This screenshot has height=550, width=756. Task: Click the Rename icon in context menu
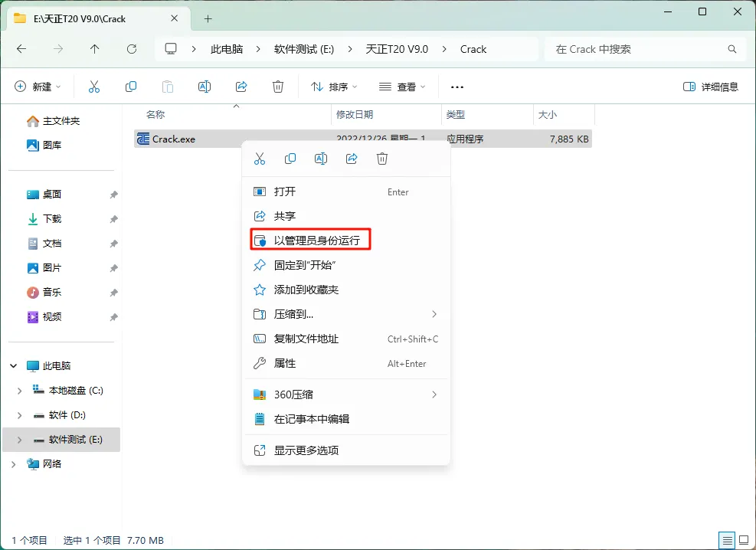pyautogui.click(x=321, y=159)
